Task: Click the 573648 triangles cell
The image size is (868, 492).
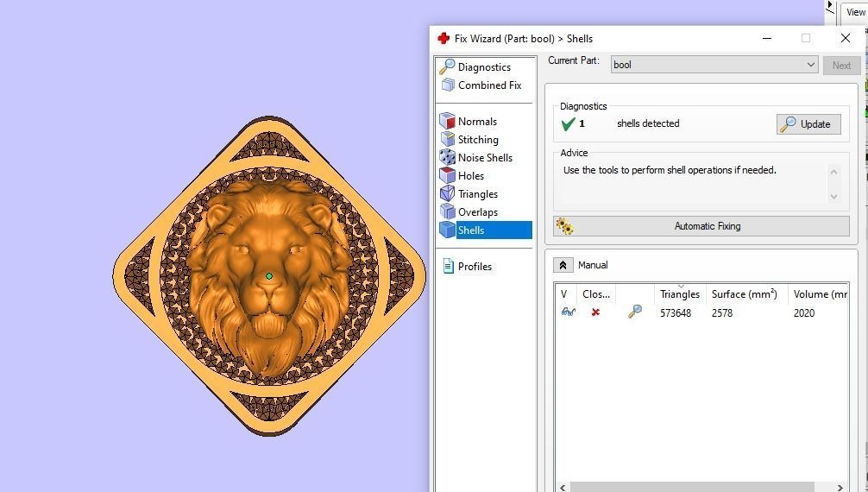Action: pyautogui.click(x=676, y=313)
